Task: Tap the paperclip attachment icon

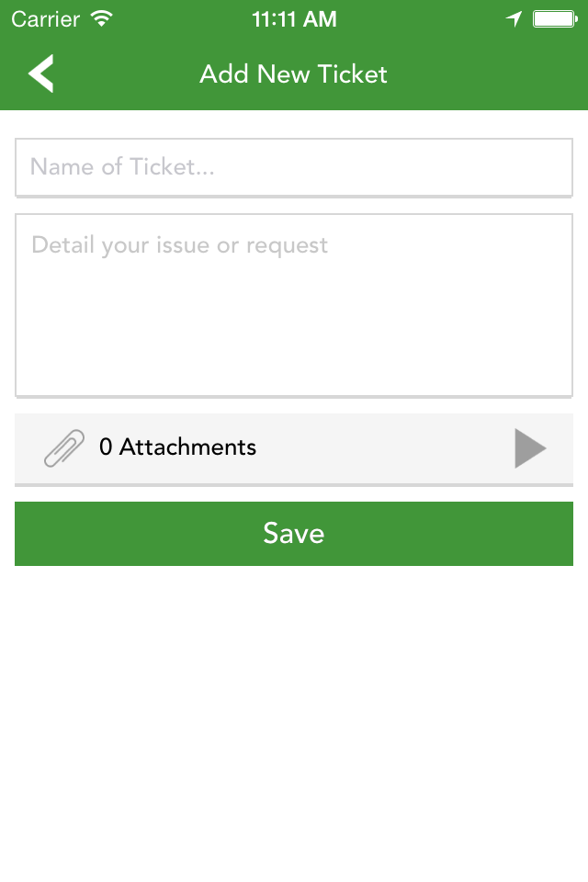Action: click(x=64, y=447)
